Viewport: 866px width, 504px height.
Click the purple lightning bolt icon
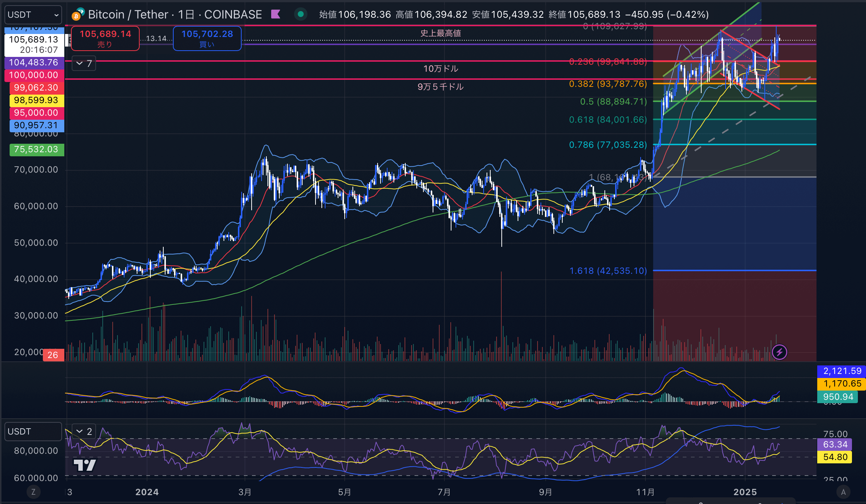(x=780, y=352)
